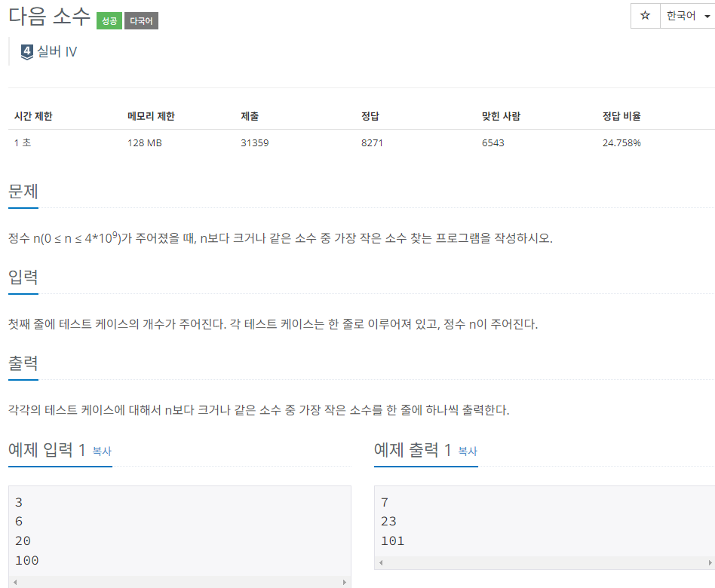Click the 6543 solvers value
This screenshot has width=715, height=588.
tap(493, 142)
